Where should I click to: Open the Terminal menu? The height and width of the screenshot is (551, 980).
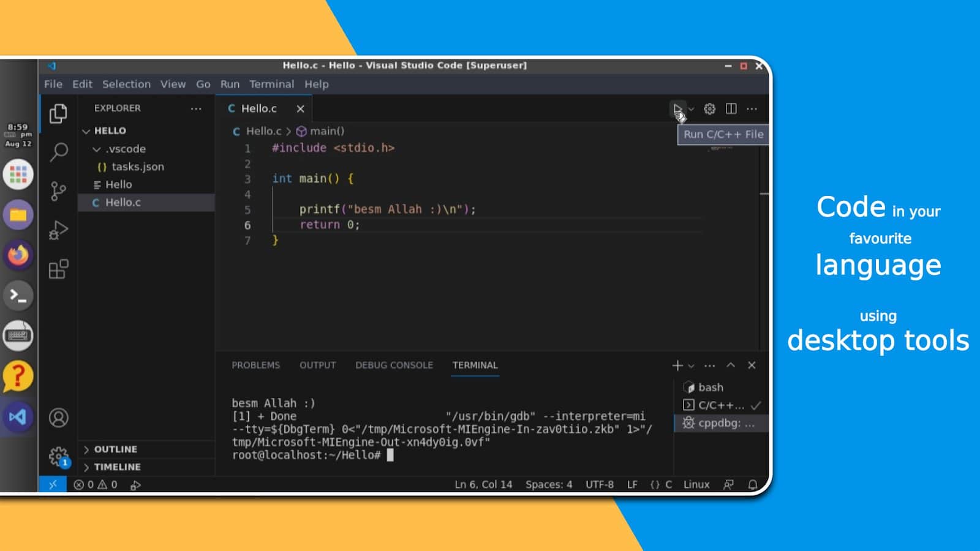271,84
